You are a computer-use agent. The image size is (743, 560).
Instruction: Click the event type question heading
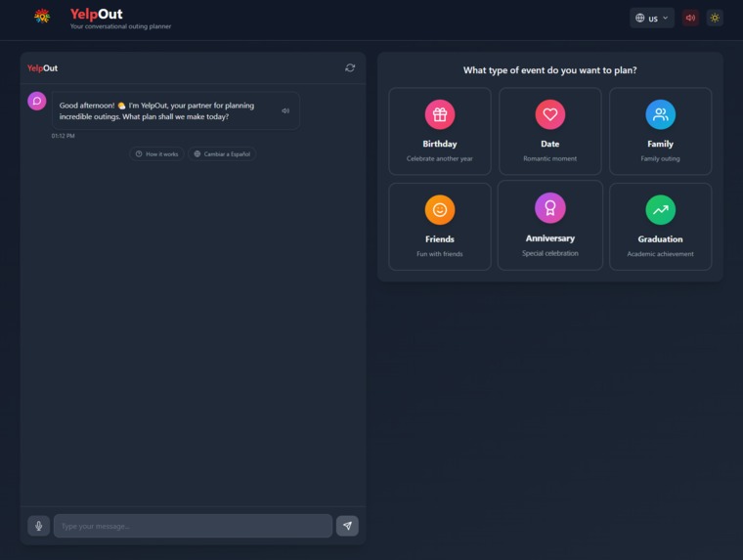pyautogui.click(x=550, y=70)
